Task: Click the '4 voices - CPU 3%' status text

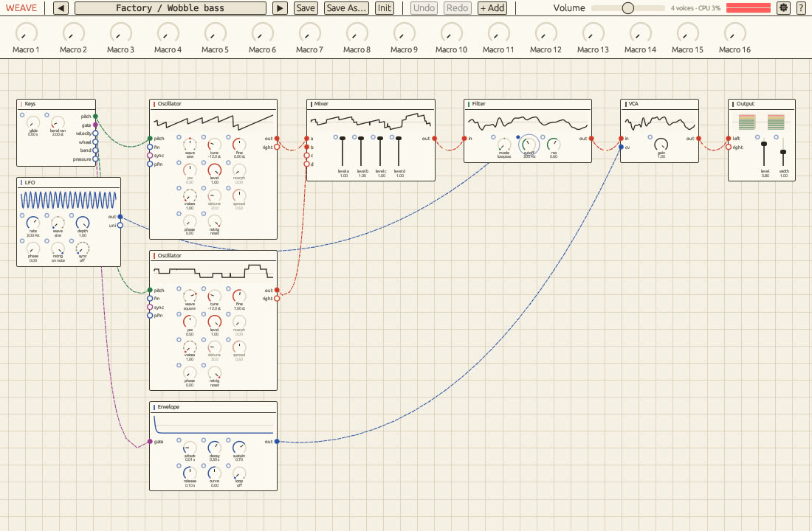Action: click(695, 8)
